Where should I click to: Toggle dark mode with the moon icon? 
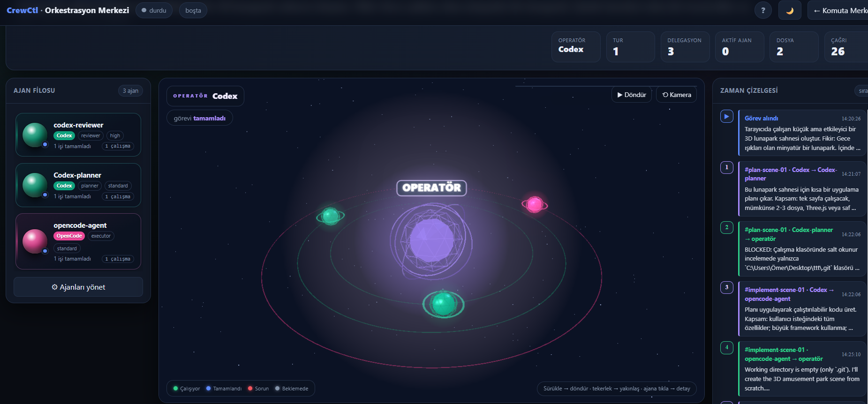coord(790,10)
